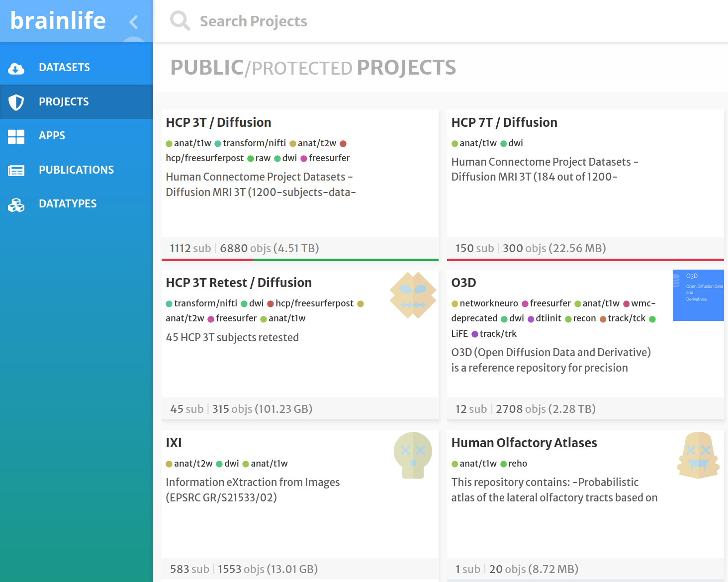Image resolution: width=728 pixels, height=582 pixels.
Task: Click the networkneuro tag in O3D card
Action: 488,303
